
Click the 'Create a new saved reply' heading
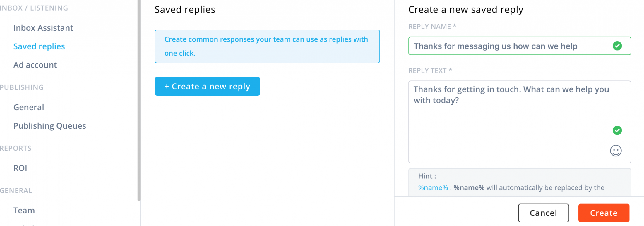coord(465,10)
